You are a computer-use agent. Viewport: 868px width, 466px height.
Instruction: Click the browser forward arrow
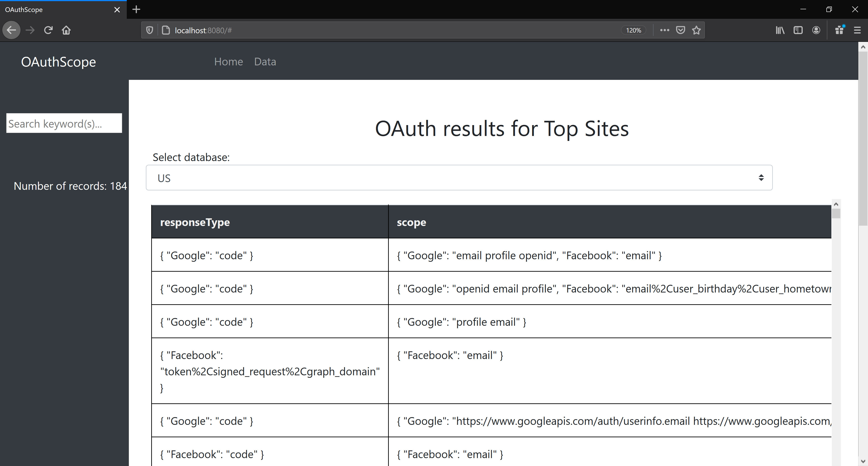(30, 30)
